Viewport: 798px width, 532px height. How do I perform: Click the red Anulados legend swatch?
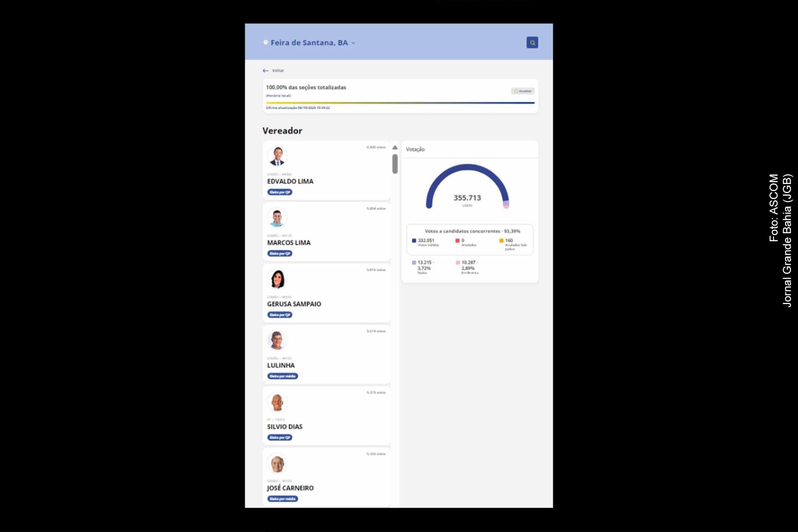[457, 241]
